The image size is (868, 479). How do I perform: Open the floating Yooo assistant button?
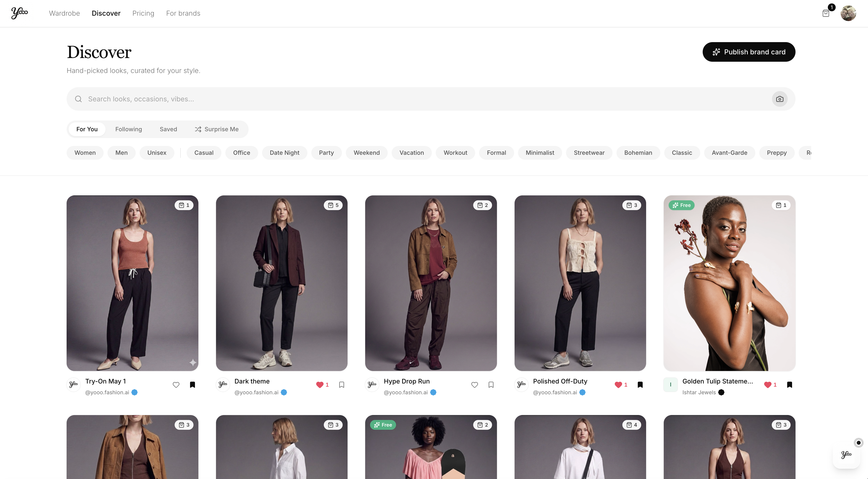(846, 455)
